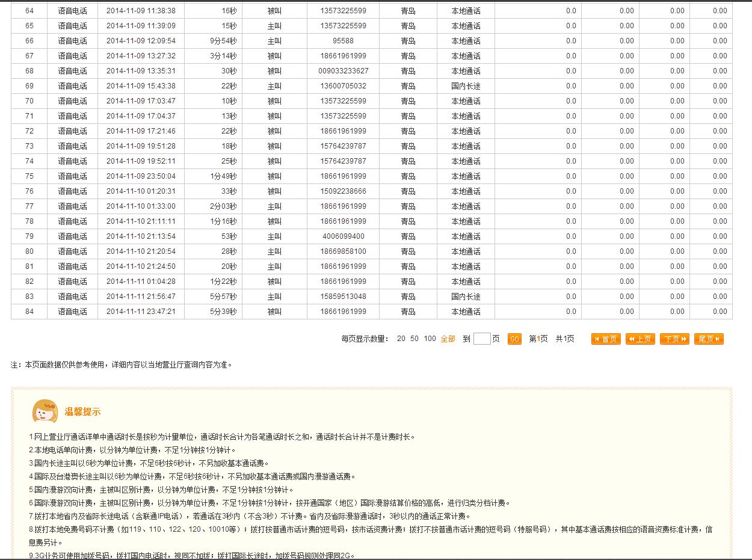Select 本地通话 in row 81
The image size is (752, 560).
point(466,266)
